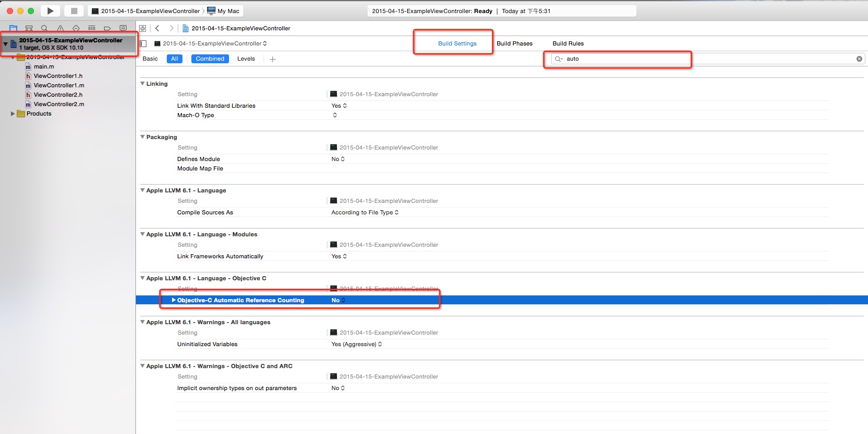The width and height of the screenshot is (868, 434).
Task: Expand Objective-C Automatic Reference Counting row
Action: pyautogui.click(x=174, y=300)
